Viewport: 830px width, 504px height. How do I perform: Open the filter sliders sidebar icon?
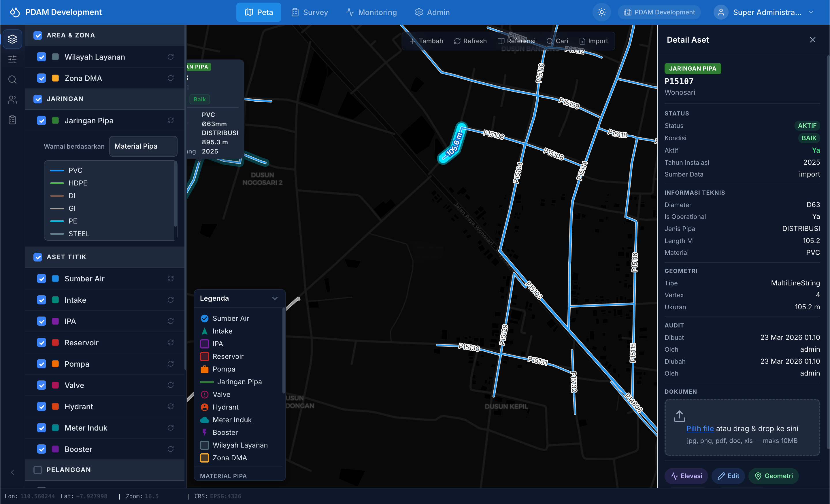[12, 60]
